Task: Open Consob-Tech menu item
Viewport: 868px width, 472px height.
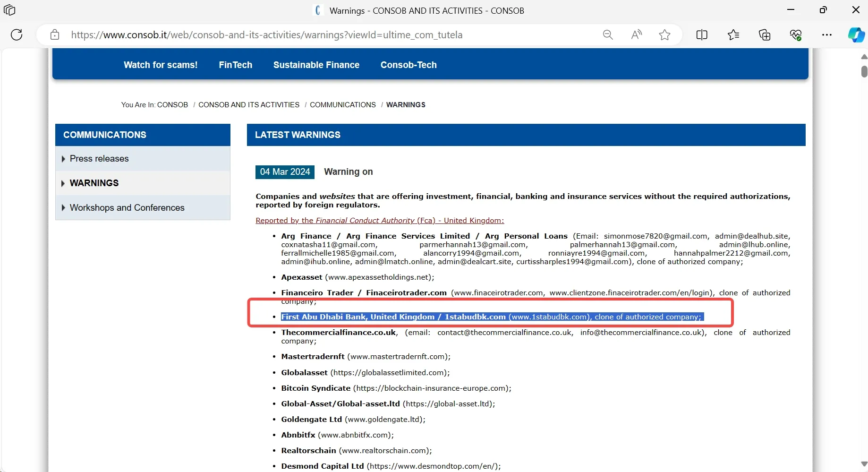Action: click(x=408, y=65)
